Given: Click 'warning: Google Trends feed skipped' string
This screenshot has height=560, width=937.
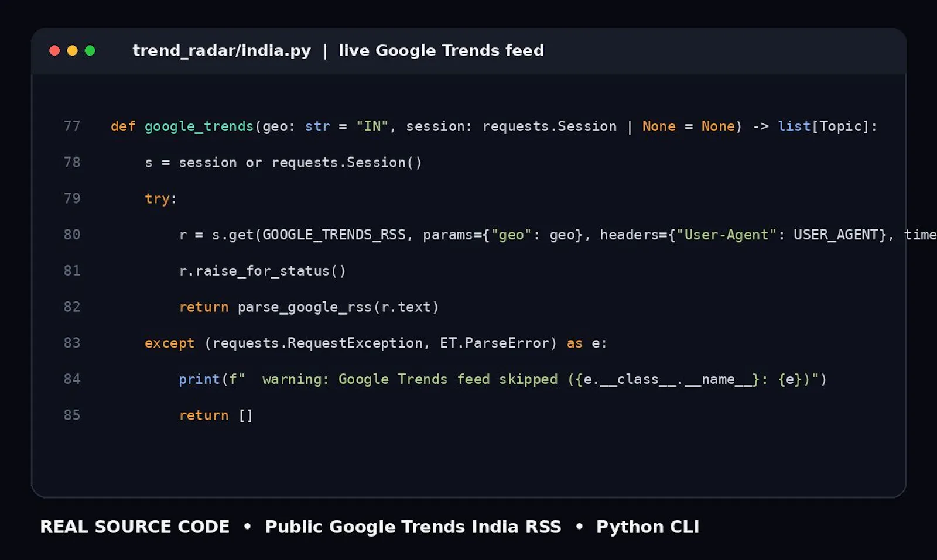Looking at the screenshot, I should 410,380.
